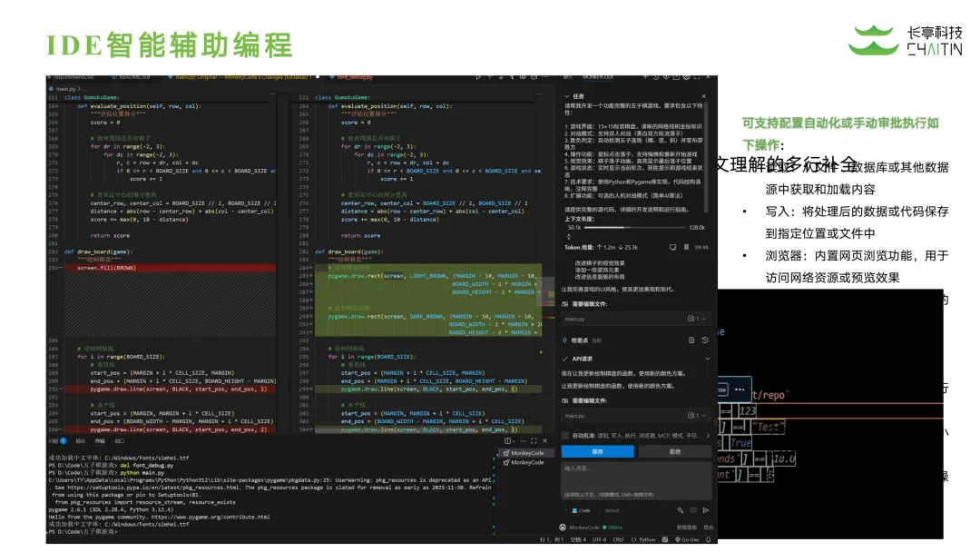This screenshot has height=552, width=980.
Task: Click the export task icon beside Token usage
Action: [x=672, y=248]
